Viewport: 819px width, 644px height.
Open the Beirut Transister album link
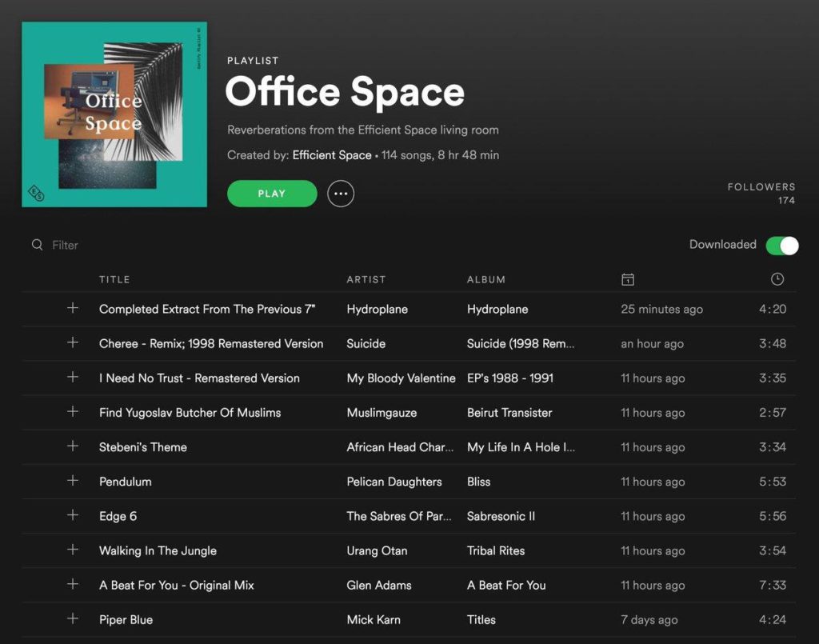509,412
